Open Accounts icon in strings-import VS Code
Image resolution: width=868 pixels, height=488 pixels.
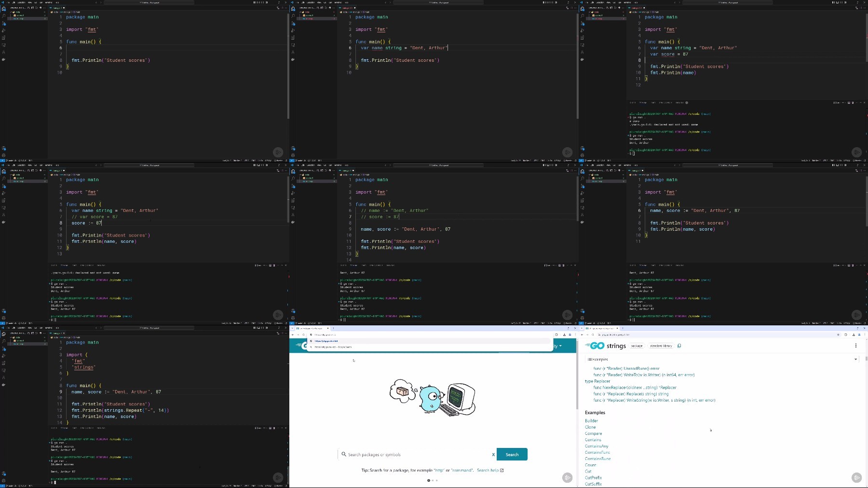pyautogui.click(x=3, y=474)
